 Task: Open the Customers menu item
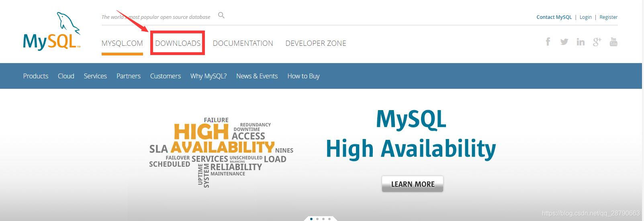pos(166,76)
